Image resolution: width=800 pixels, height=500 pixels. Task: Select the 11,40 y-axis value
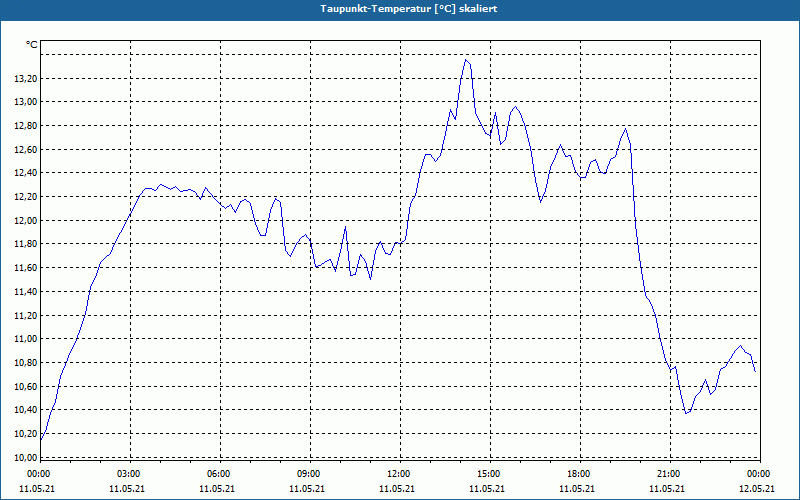point(27,292)
